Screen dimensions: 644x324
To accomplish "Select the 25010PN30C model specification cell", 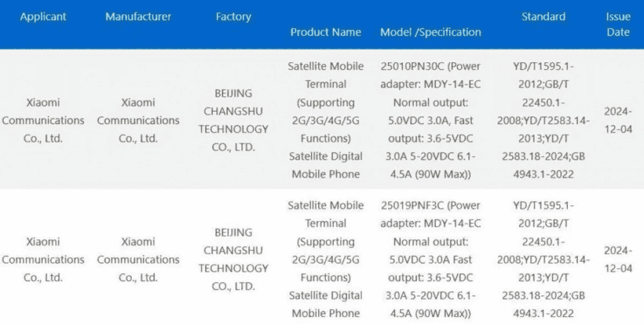I will tap(430, 120).
